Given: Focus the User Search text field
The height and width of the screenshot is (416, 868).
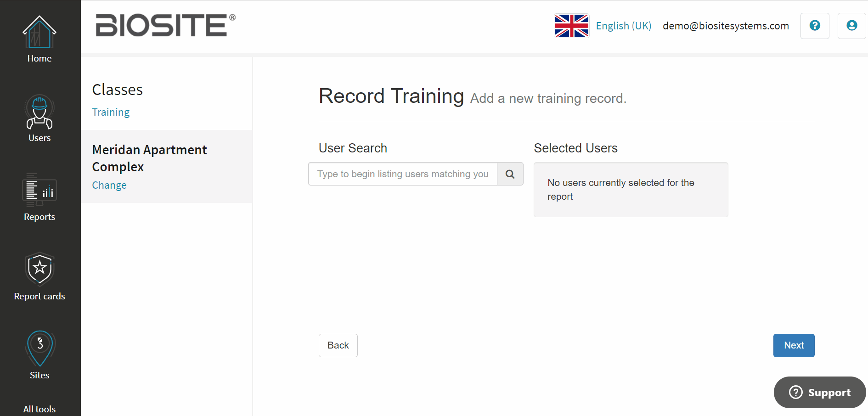Looking at the screenshot, I should [403, 174].
